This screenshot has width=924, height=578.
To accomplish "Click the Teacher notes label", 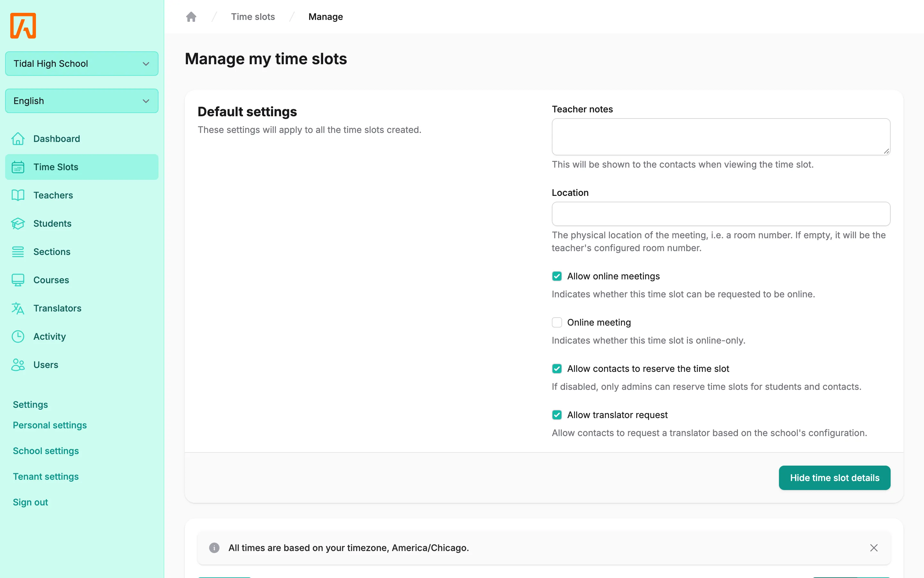I will 582,109.
